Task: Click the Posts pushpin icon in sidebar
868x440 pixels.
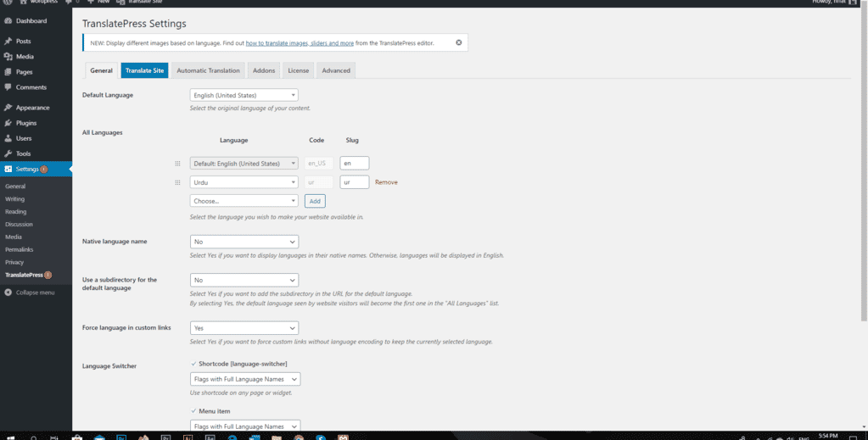Action: click(8, 41)
